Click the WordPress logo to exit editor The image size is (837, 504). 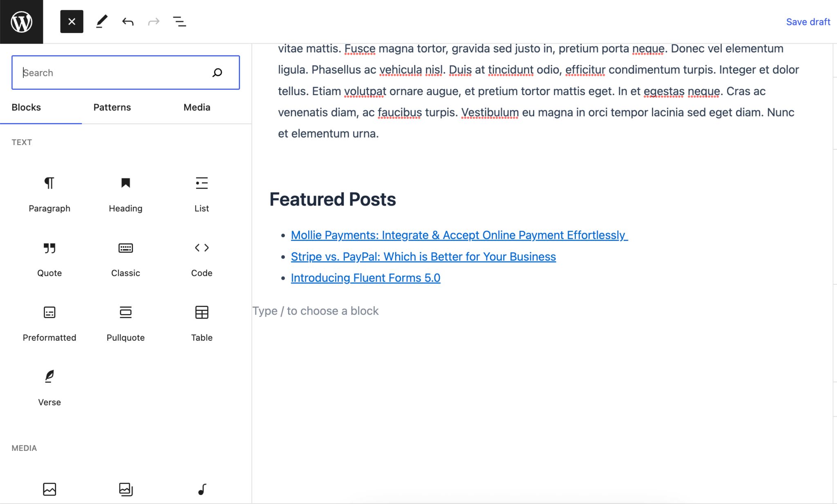pos(21,22)
